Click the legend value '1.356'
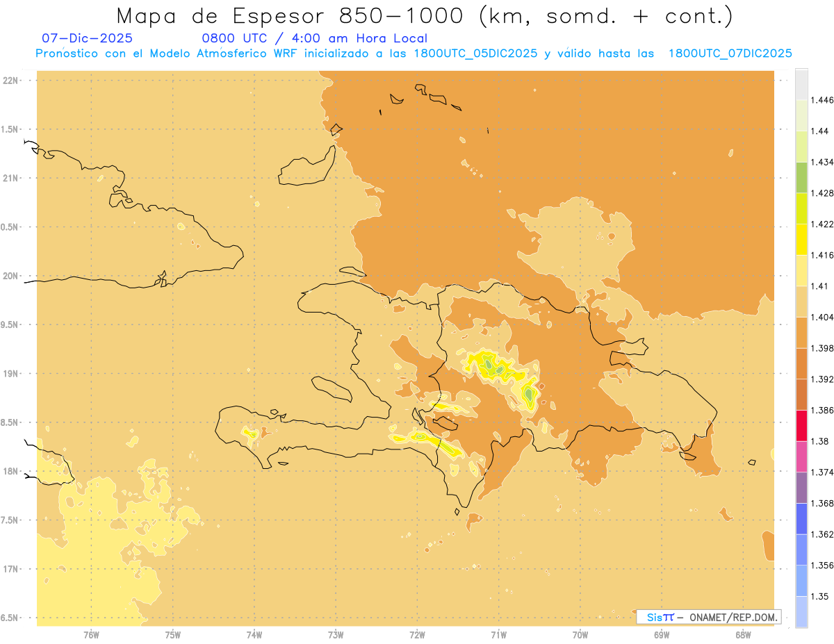Image resolution: width=834 pixels, height=644 pixels. point(823,565)
